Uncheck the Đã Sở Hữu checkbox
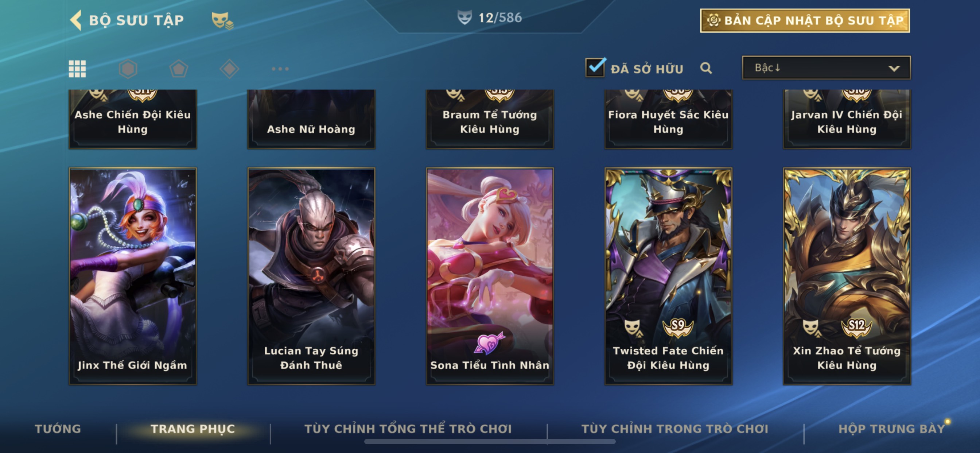The height and width of the screenshot is (453, 980). click(x=595, y=68)
